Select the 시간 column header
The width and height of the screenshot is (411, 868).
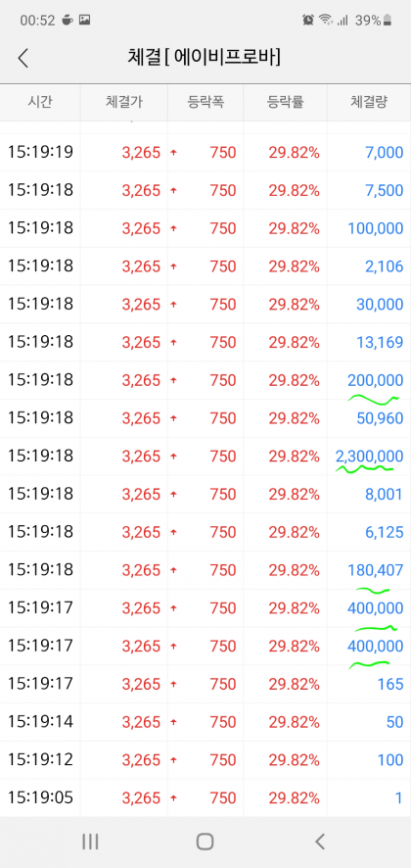point(41,102)
